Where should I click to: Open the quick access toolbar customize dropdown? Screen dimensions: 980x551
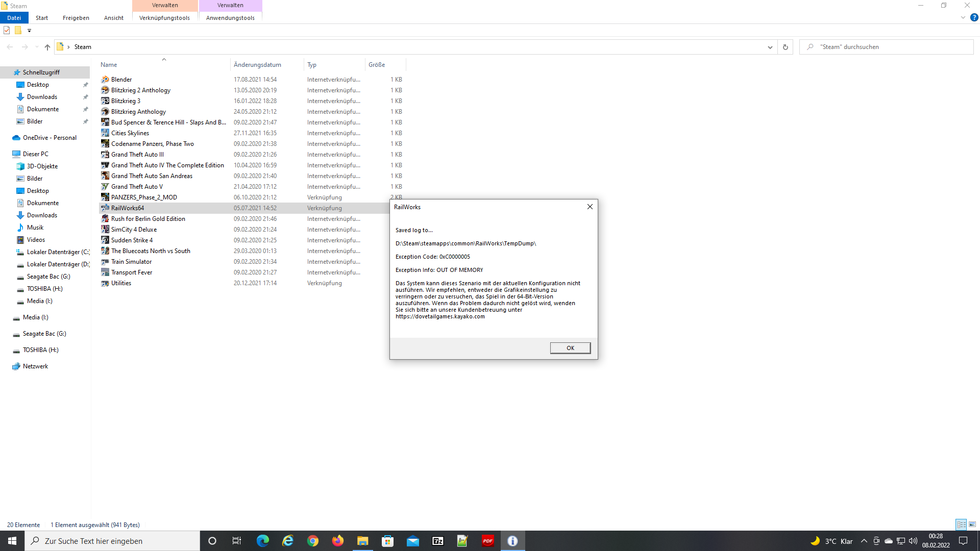pos(29,31)
